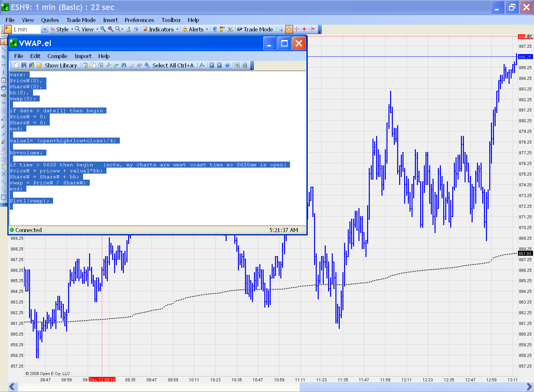Select the pointer tool in left drawing toolbar
534x392 pixels.
4,41
